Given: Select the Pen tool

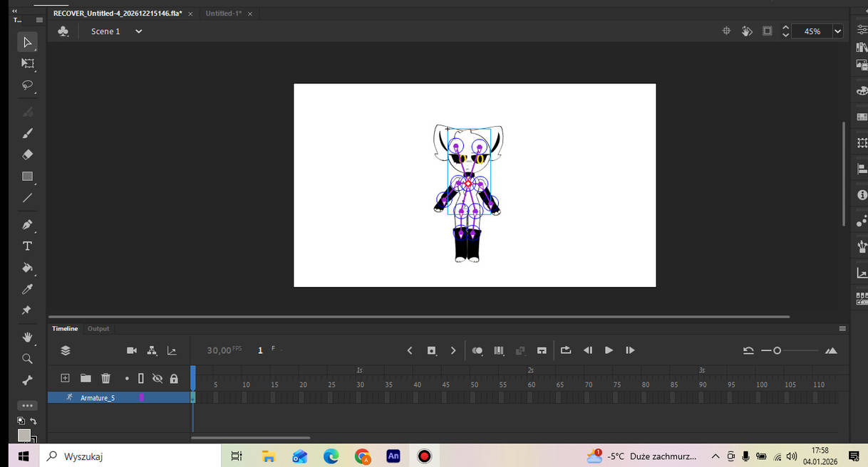Looking at the screenshot, I should coord(27,225).
